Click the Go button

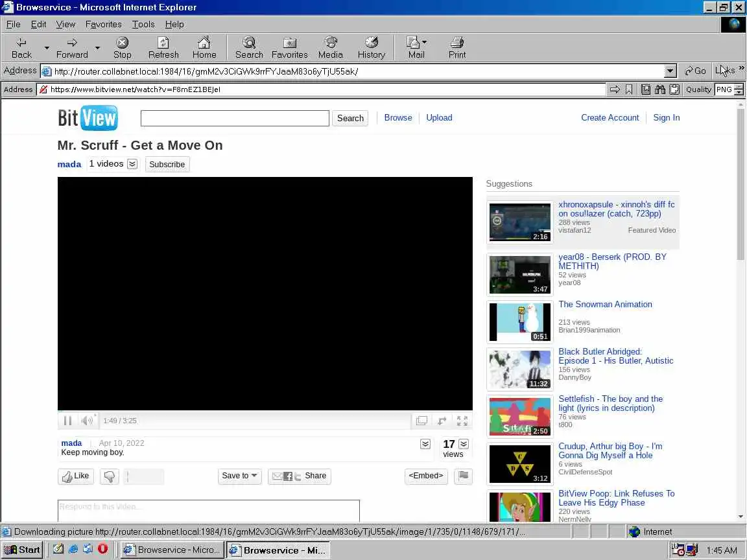[x=695, y=71]
